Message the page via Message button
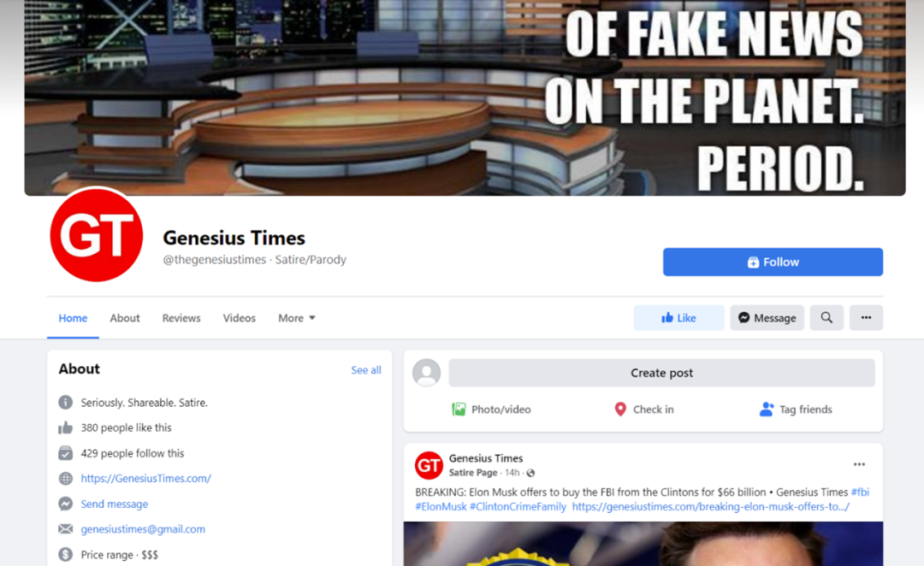Screen dimensions: 924x566 (767, 318)
